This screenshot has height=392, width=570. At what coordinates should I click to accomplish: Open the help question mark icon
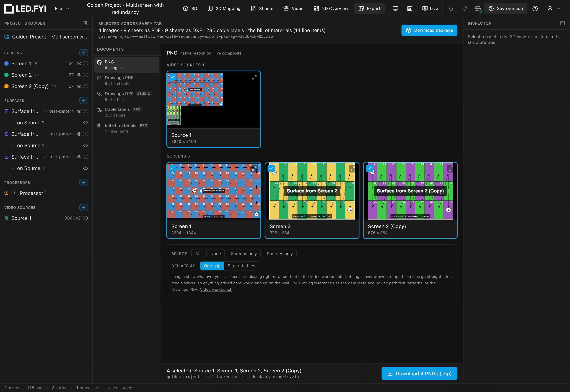tap(535, 9)
